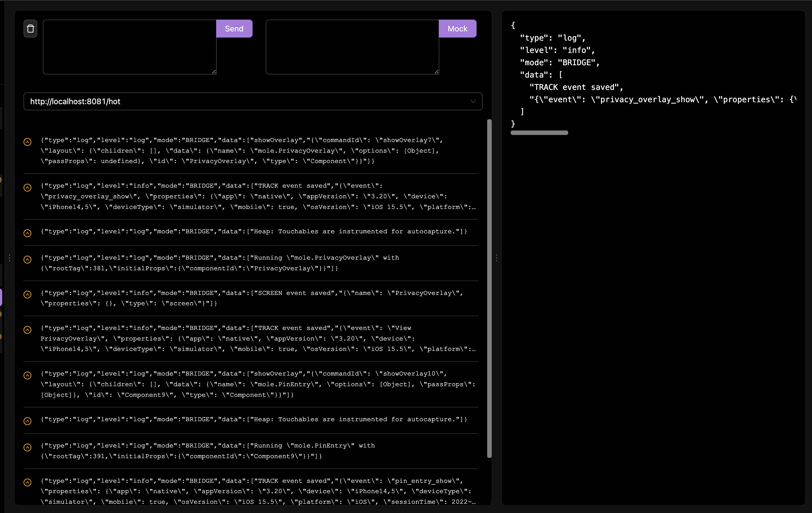
Task: Click arrow icon beside showOverlay7 log entry
Action: click(28, 142)
